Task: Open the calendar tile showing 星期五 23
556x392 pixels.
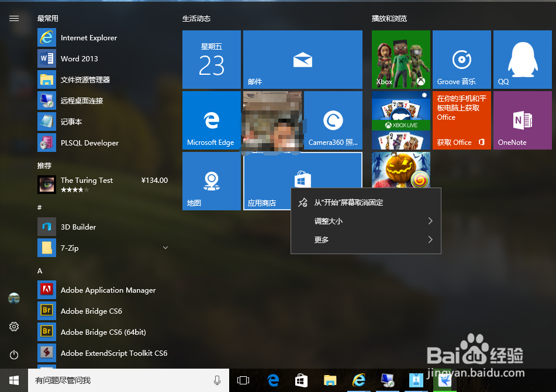Action: 212,60
